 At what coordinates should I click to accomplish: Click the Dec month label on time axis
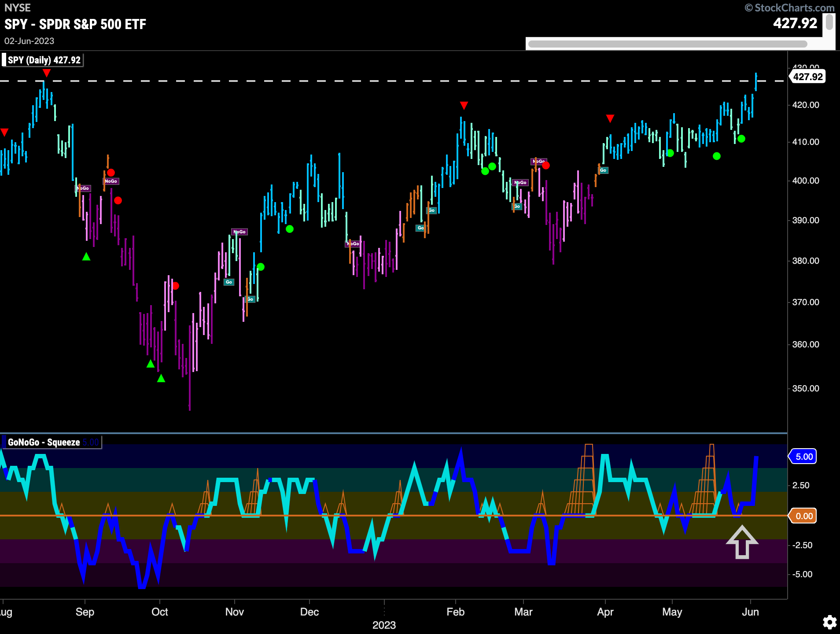click(309, 612)
